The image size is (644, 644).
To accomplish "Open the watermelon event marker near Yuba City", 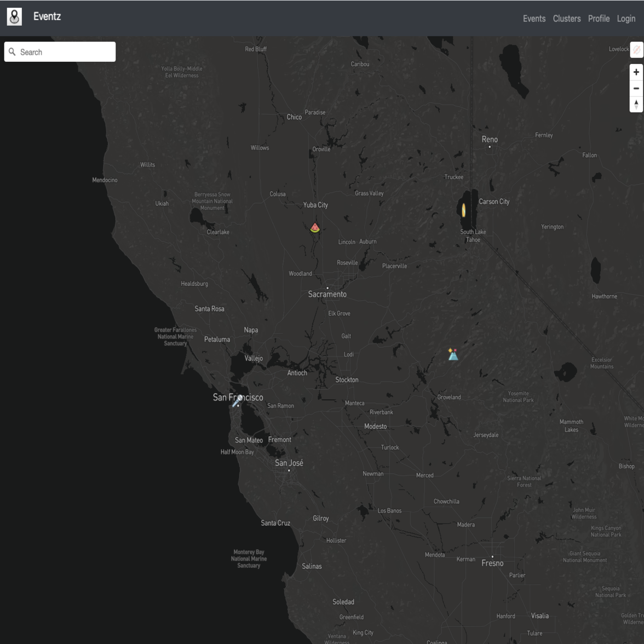I will point(315,228).
